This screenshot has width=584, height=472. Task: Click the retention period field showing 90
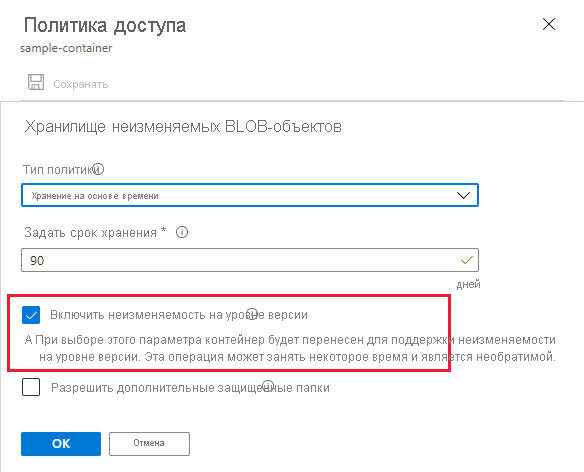250,260
